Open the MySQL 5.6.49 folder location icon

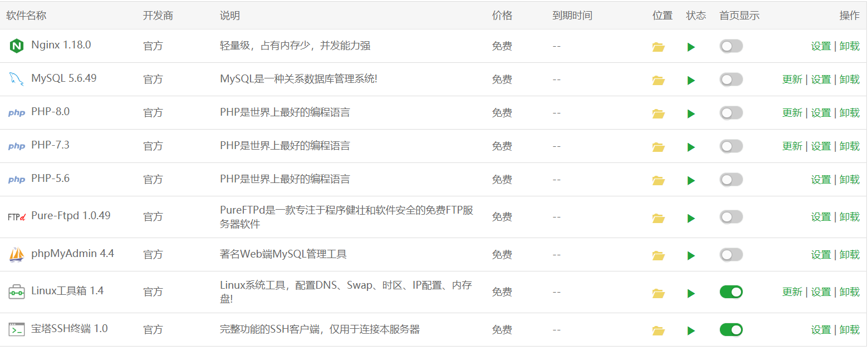[659, 81]
